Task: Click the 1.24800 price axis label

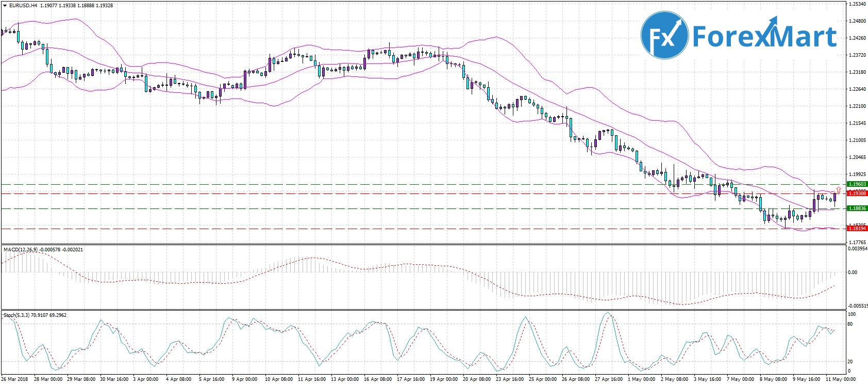Action: pyautogui.click(x=857, y=21)
